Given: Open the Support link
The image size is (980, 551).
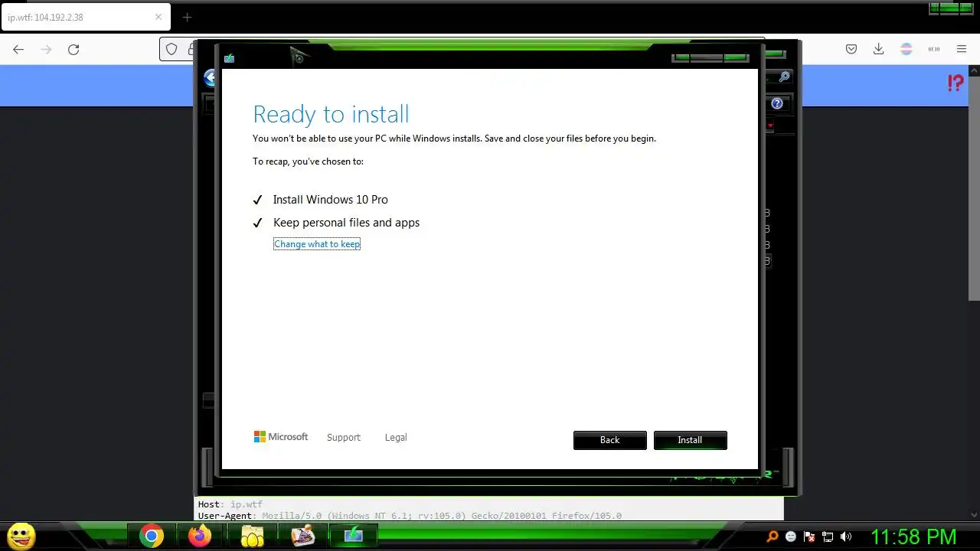Looking at the screenshot, I should 343,438.
